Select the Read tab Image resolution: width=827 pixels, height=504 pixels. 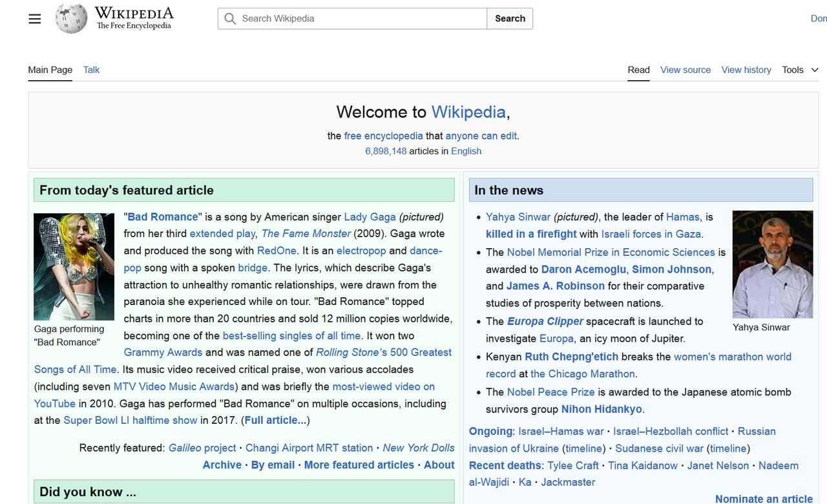pyautogui.click(x=638, y=70)
